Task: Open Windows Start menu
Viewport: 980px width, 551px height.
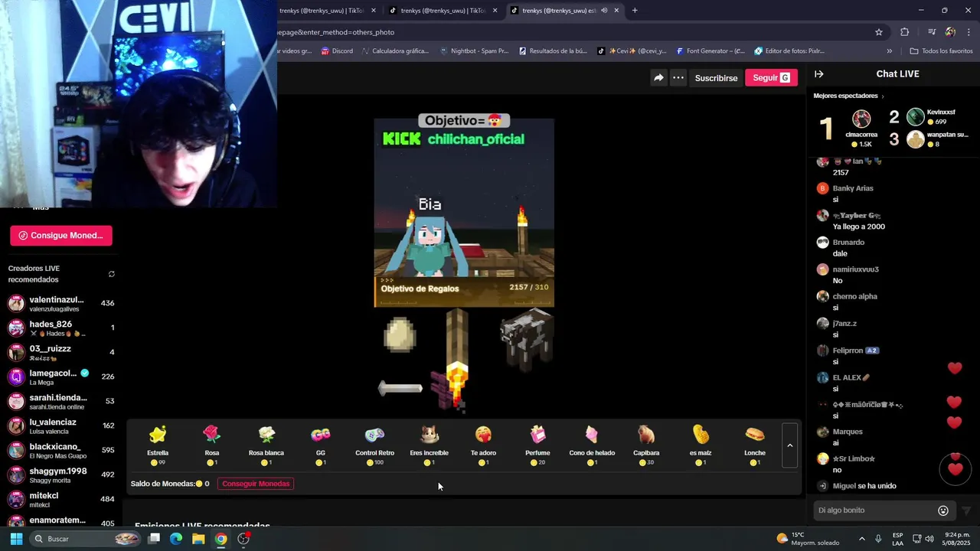Action: [x=16, y=539]
